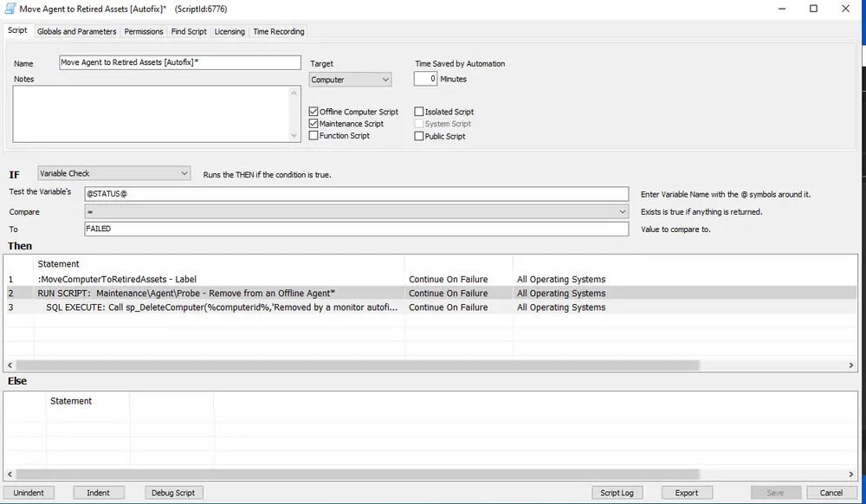866x504 pixels.
Task: Enable the Function Script checkbox
Action: click(x=314, y=135)
